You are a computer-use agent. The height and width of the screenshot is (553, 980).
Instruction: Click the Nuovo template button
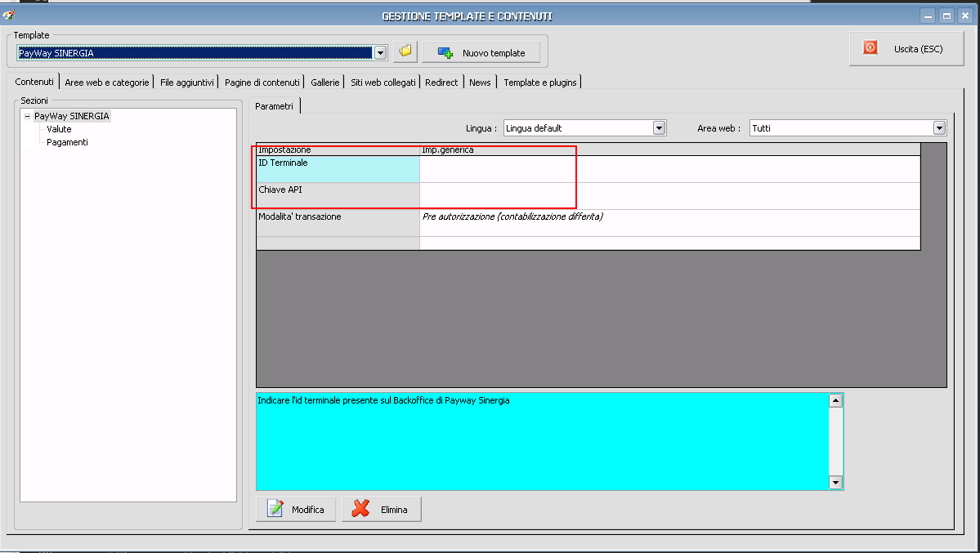(x=481, y=52)
